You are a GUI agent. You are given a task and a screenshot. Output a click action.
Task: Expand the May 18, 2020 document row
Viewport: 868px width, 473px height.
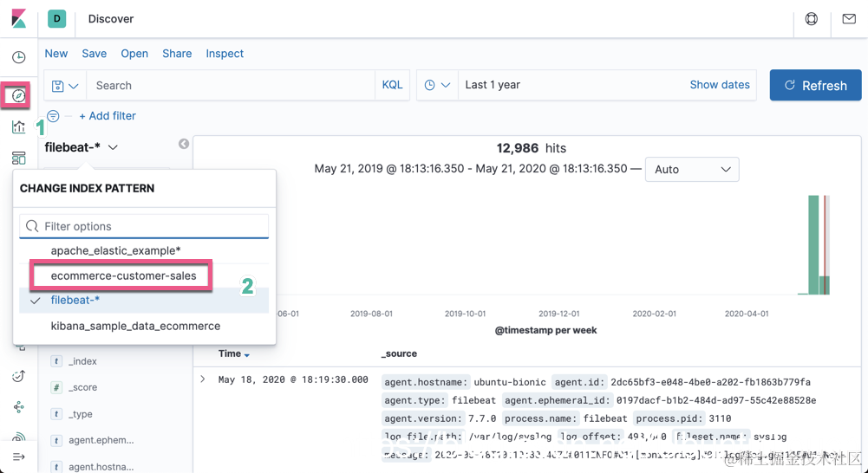203,379
